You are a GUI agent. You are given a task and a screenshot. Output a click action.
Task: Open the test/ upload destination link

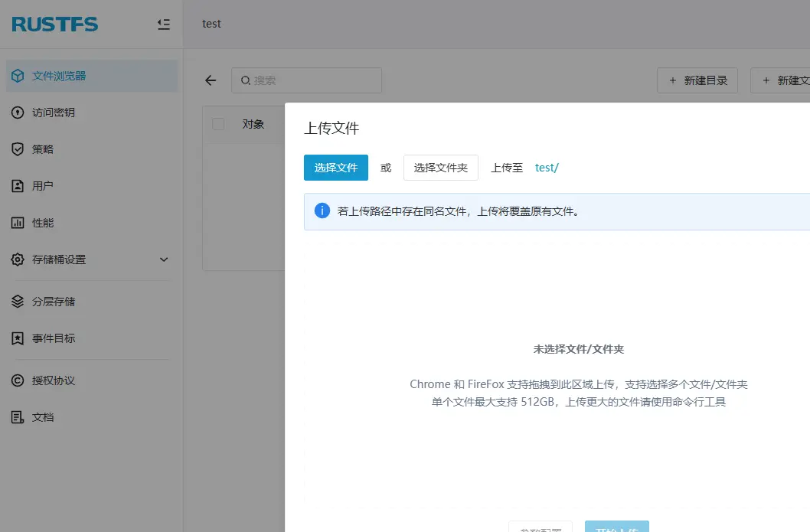(547, 167)
